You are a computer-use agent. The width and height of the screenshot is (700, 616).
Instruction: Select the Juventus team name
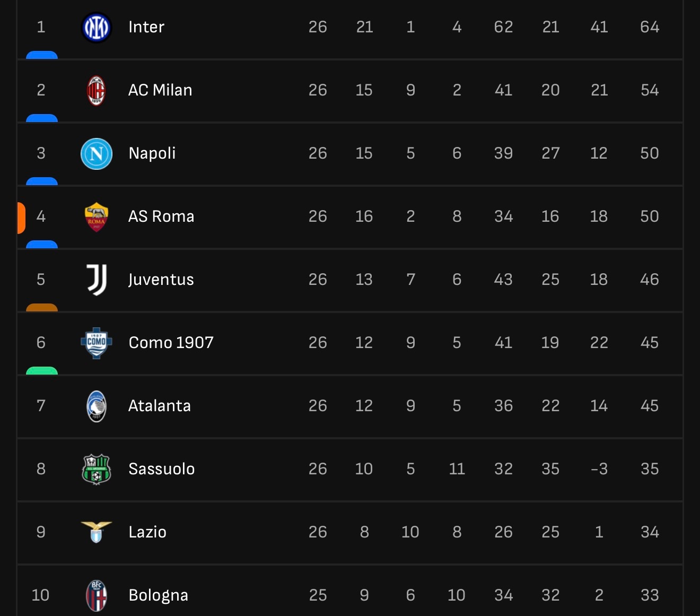161,280
